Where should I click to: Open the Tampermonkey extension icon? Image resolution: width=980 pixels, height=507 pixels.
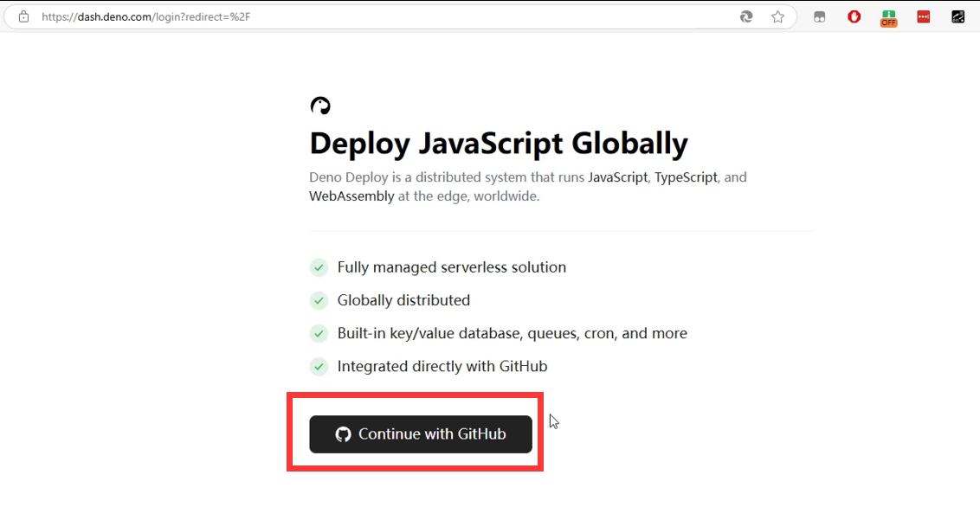pyautogui.click(x=819, y=16)
